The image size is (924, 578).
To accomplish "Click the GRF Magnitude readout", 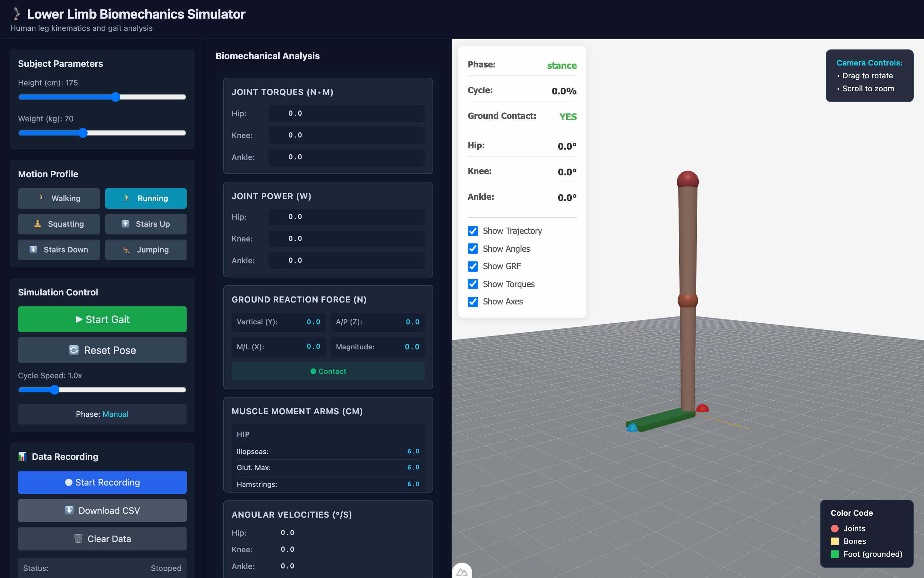I will [378, 347].
